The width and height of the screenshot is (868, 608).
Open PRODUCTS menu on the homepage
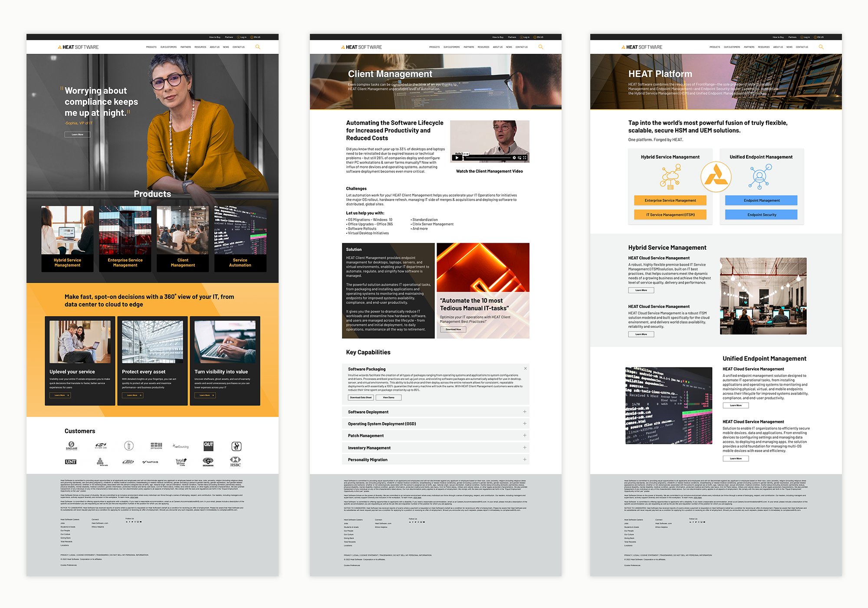coord(151,47)
